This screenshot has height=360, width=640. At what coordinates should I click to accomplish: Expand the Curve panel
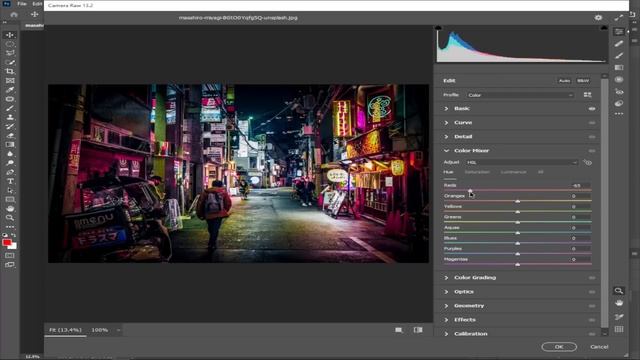point(446,122)
